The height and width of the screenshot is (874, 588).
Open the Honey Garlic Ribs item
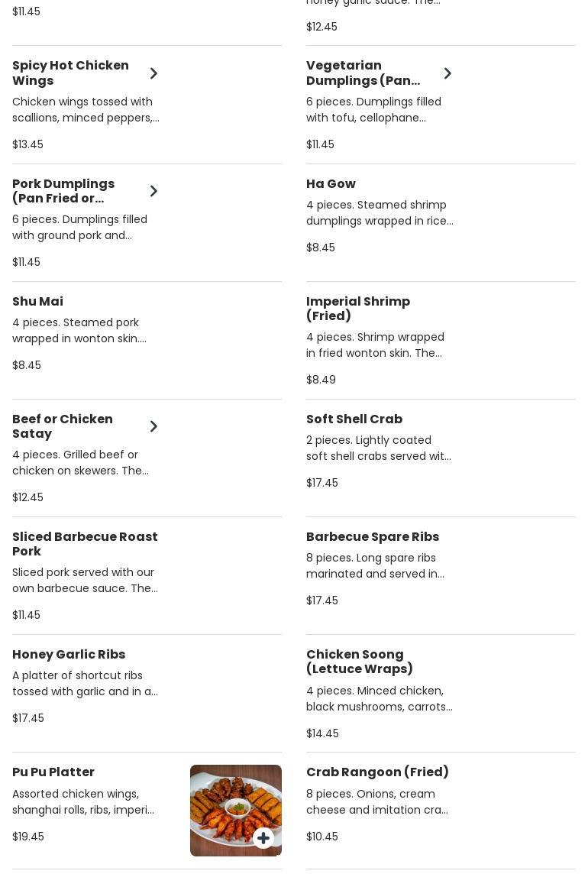point(69,655)
